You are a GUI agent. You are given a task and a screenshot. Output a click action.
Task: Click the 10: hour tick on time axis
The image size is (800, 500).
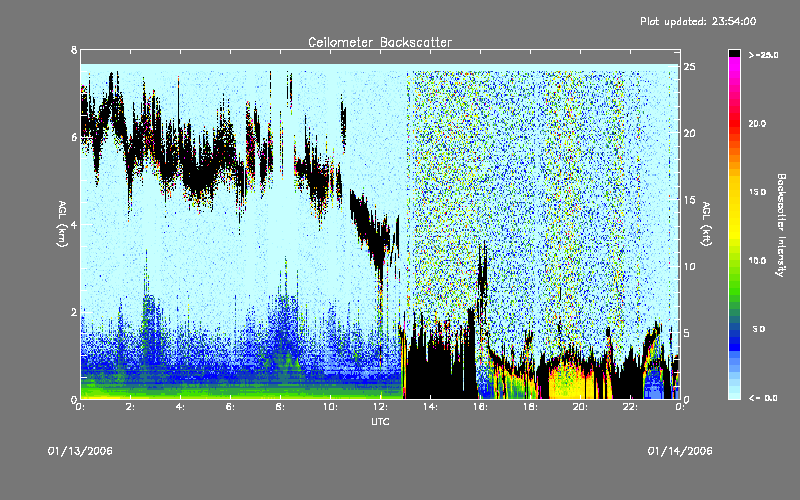click(x=330, y=407)
